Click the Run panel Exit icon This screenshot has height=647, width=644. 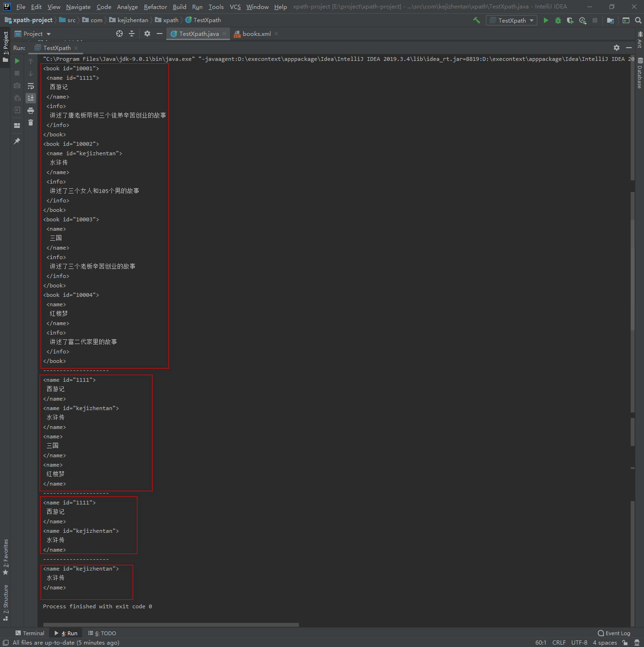[17, 110]
